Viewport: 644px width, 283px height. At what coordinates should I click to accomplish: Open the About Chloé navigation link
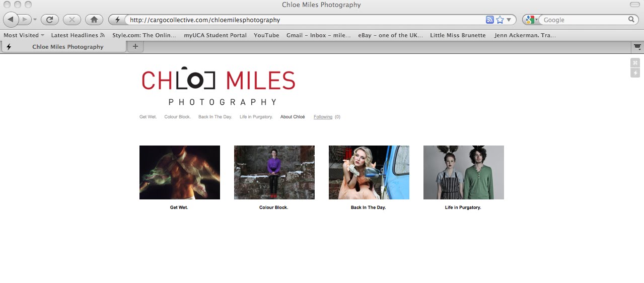click(x=293, y=117)
